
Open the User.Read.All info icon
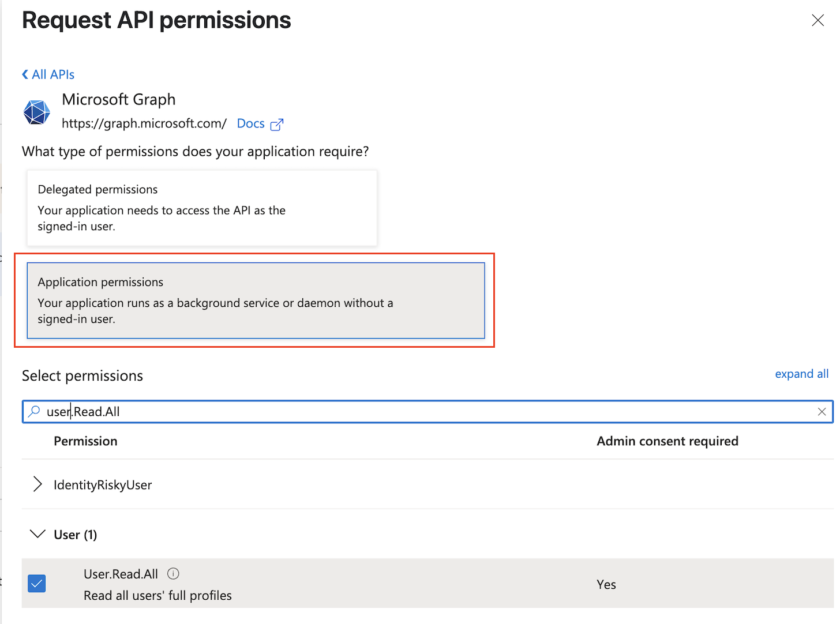(x=173, y=573)
